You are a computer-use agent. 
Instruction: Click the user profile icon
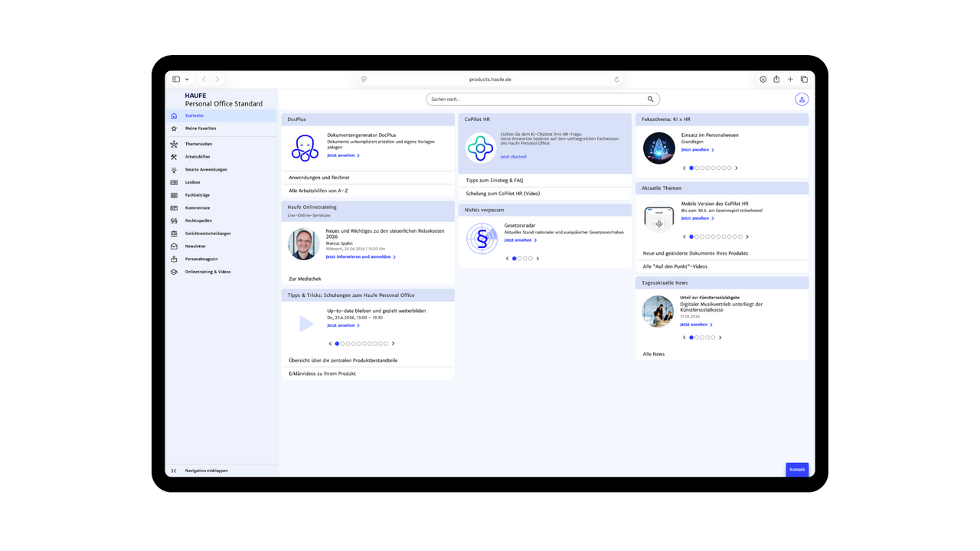click(x=802, y=99)
